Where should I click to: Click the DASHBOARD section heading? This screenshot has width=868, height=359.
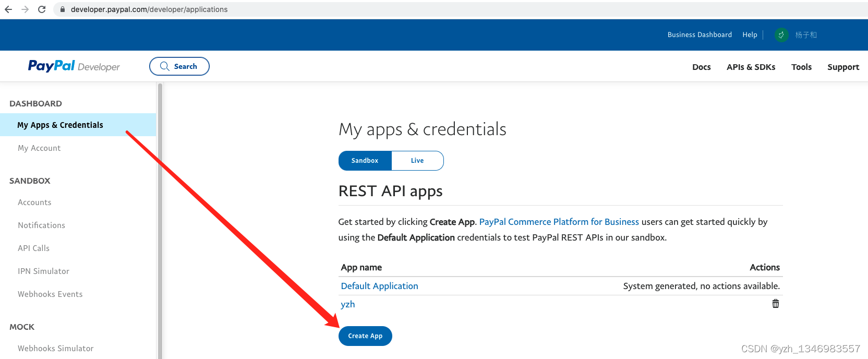35,103
